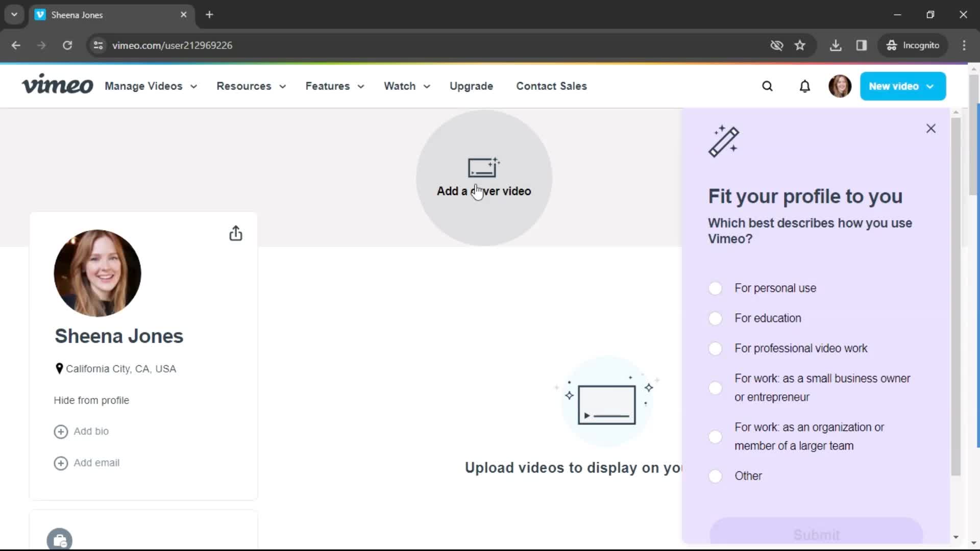
Task: Expand the Manage Videos menu
Action: [151, 86]
